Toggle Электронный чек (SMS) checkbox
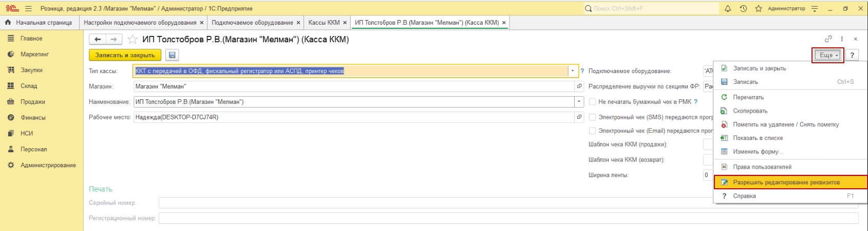The width and height of the screenshot is (868, 231). (592, 117)
